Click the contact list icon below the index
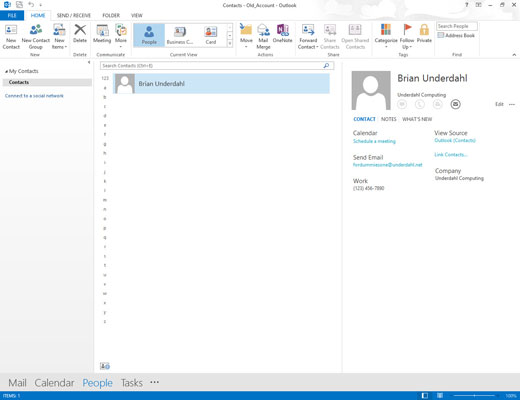Viewport: 520px width, 400px height. point(105,366)
